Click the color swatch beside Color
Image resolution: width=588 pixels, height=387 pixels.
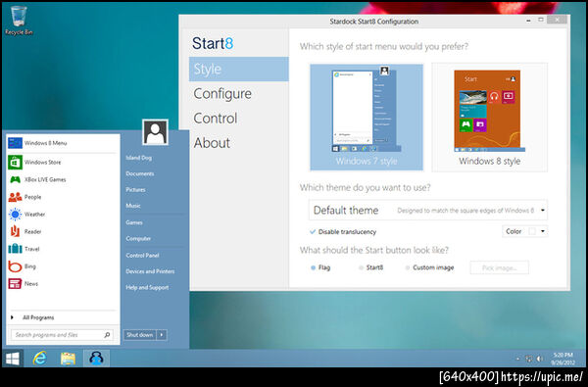(532, 231)
